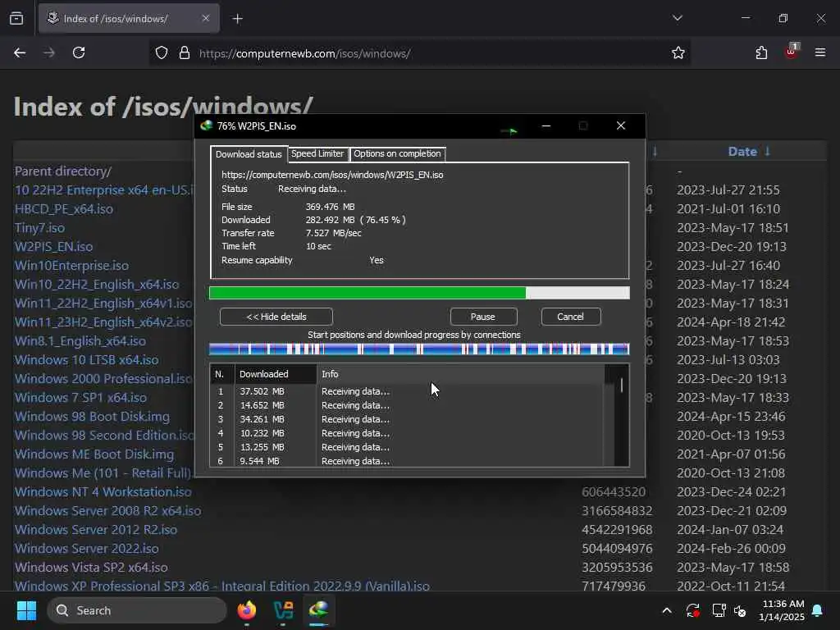840x630 pixels.
Task: Minimize the download dialog window
Action: tap(546, 126)
